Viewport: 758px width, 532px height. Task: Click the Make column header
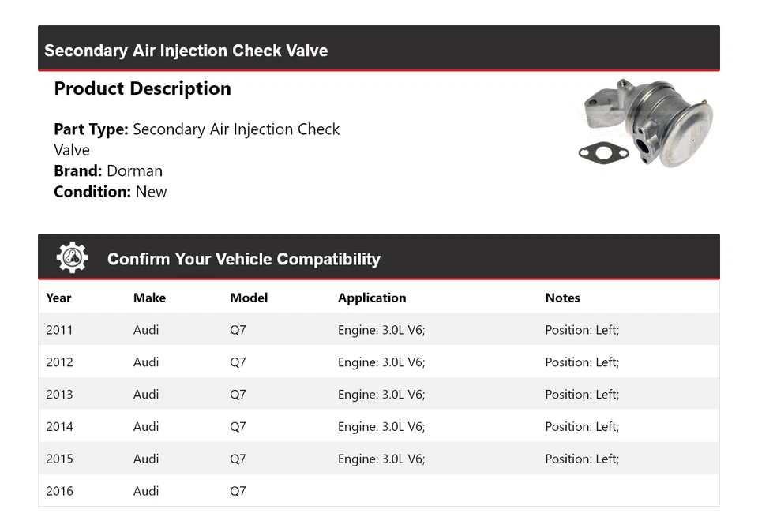pyautogui.click(x=149, y=298)
